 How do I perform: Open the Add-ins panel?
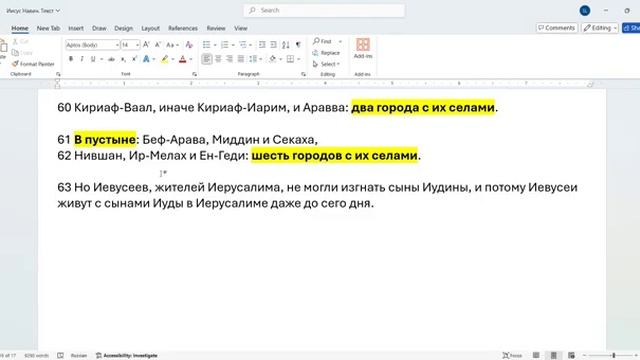click(x=363, y=49)
